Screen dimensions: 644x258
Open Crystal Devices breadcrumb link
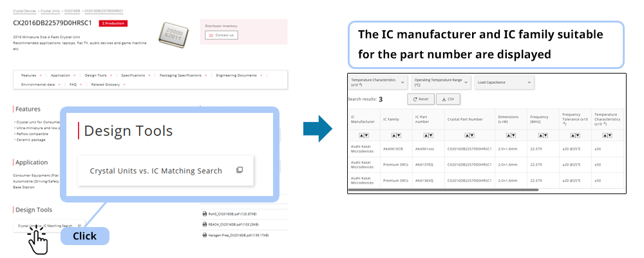point(24,10)
